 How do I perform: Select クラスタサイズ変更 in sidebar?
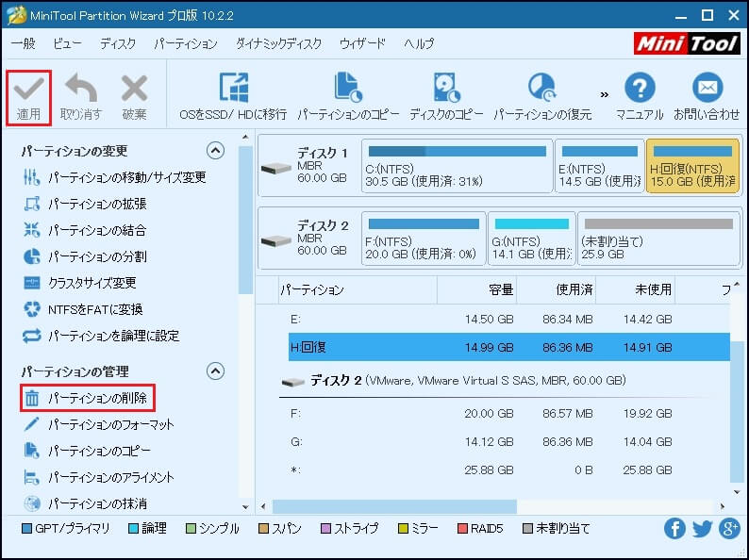pos(79,283)
